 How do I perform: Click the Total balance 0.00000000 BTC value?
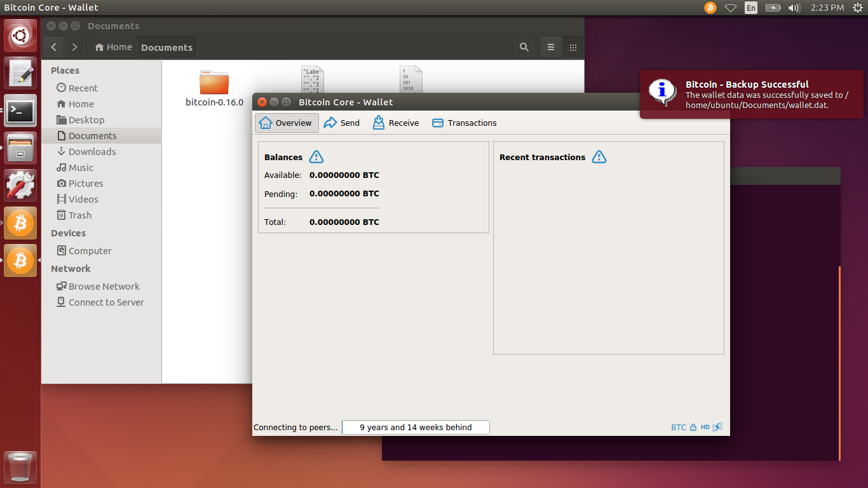(344, 222)
